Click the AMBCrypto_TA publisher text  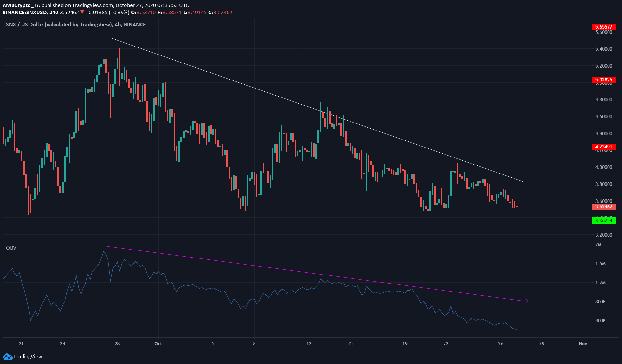click(x=21, y=5)
